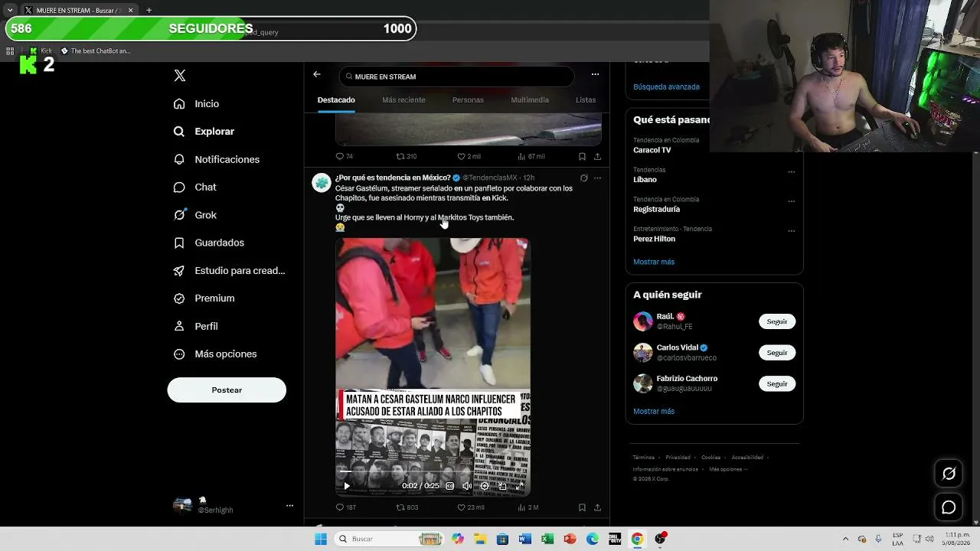Click the MUERE EN STREAM search field
This screenshot has height=551, width=980.
[456, 77]
